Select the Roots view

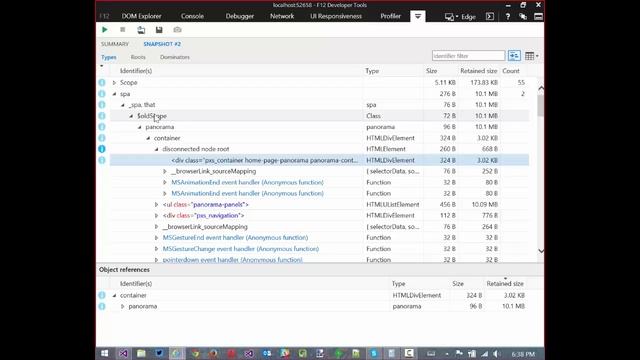tap(138, 57)
